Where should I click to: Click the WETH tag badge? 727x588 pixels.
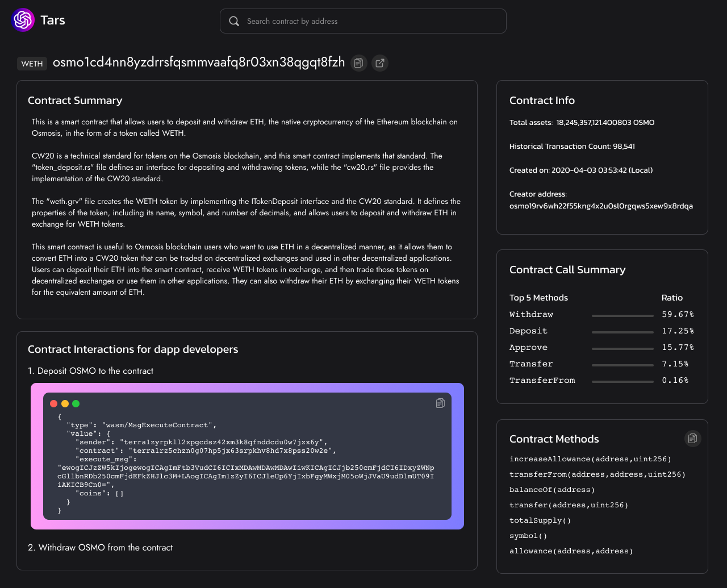(x=32, y=64)
